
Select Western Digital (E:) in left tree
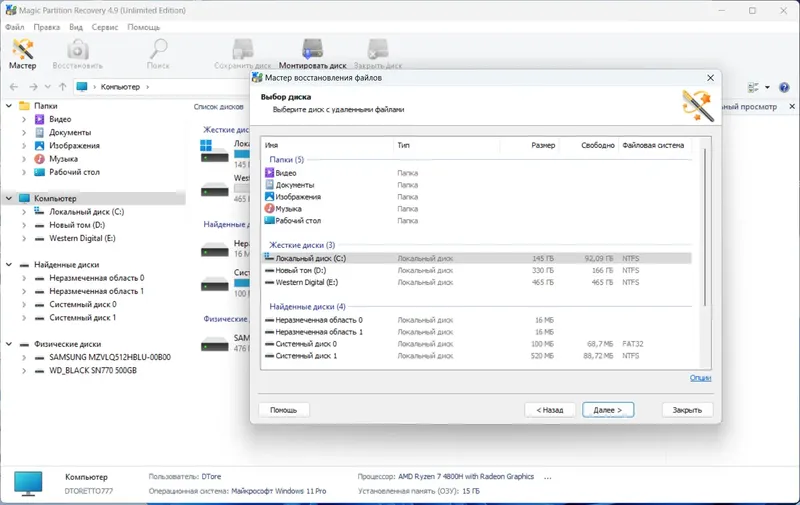82,238
